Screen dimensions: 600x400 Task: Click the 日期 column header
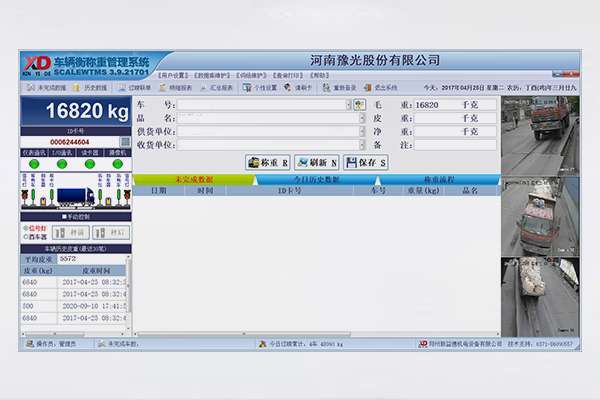click(159, 190)
